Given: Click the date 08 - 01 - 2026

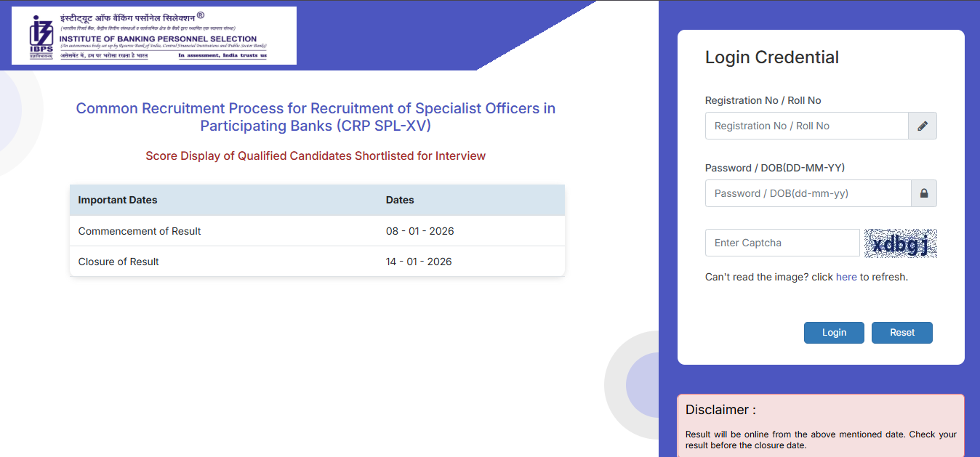Looking at the screenshot, I should click(419, 230).
